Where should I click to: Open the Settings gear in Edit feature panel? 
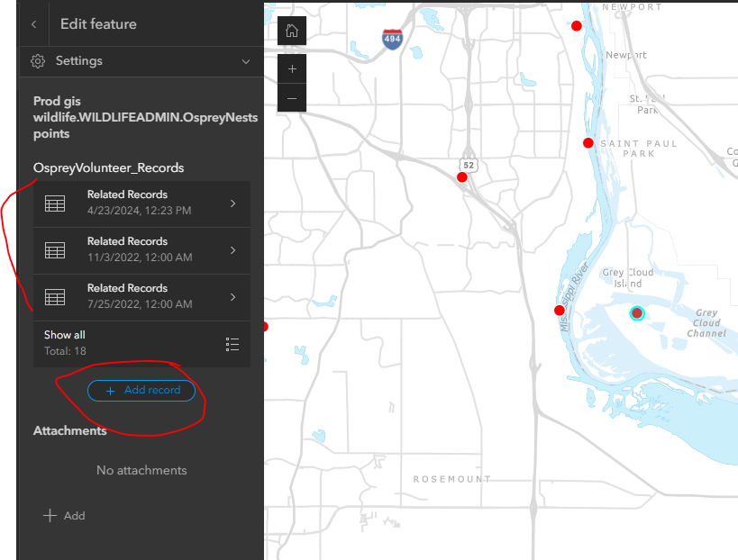coord(37,62)
